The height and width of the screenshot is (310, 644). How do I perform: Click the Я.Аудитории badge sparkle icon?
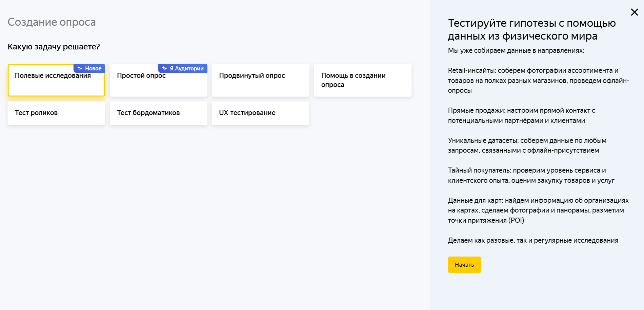coord(164,68)
